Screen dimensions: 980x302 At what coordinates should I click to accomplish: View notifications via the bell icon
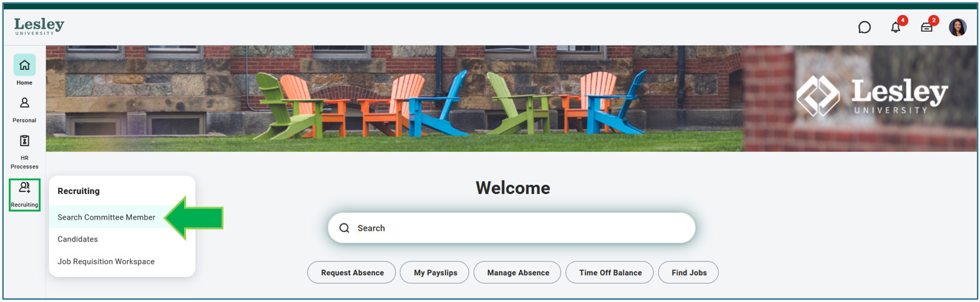(x=896, y=27)
